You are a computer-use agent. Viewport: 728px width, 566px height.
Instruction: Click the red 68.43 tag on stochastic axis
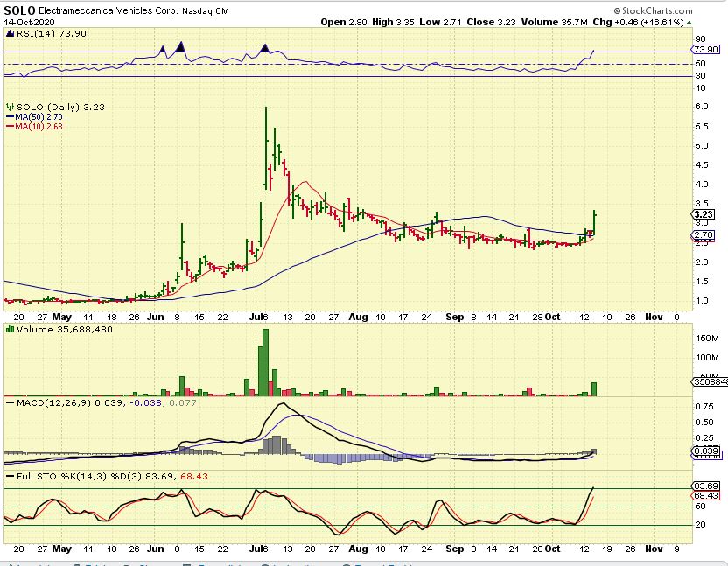[x=706, y=495]
